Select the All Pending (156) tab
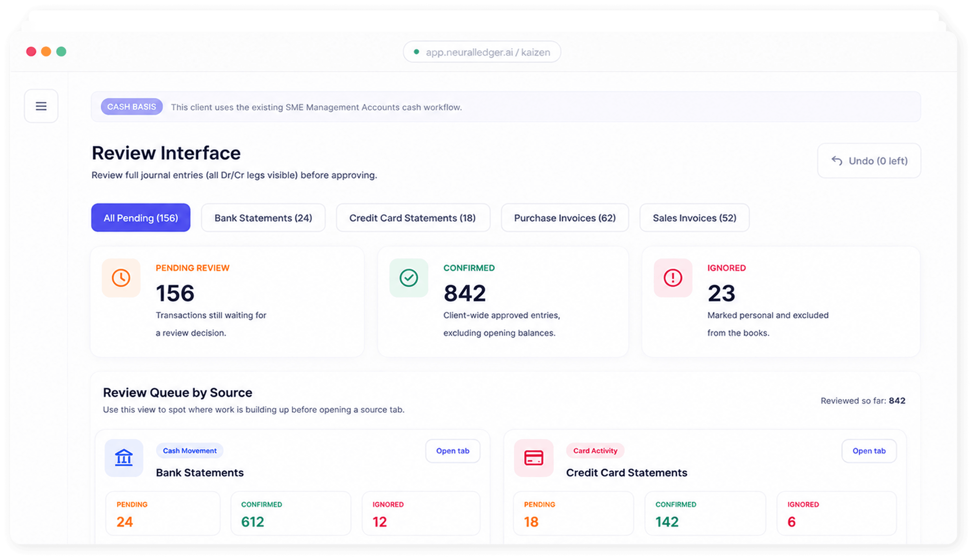 141,218
